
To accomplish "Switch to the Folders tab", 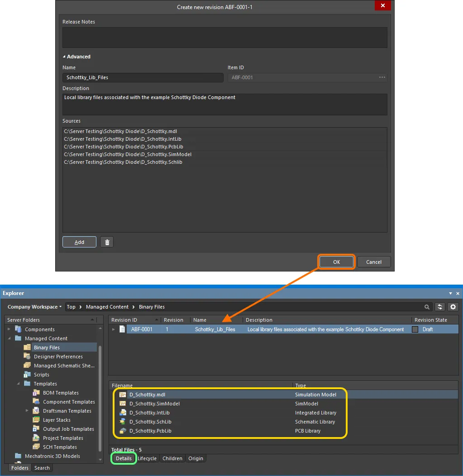I will (20, 468).
